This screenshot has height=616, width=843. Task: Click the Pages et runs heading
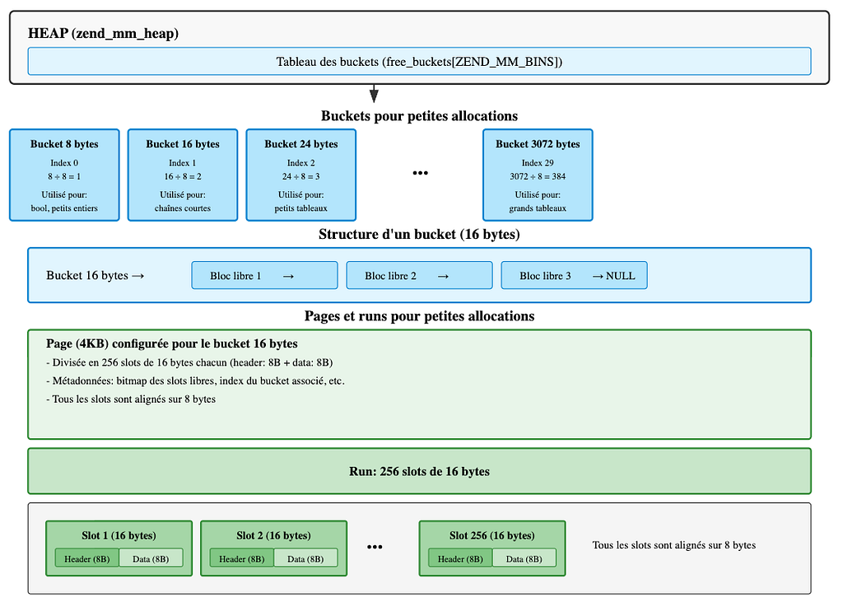(x=419, y=315)
